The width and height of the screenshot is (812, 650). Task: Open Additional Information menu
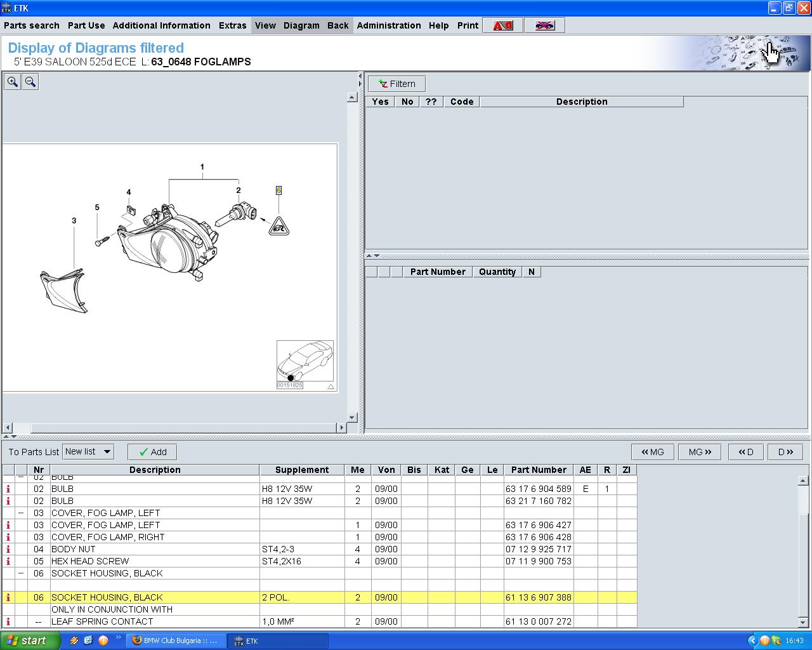pos(162,25)
